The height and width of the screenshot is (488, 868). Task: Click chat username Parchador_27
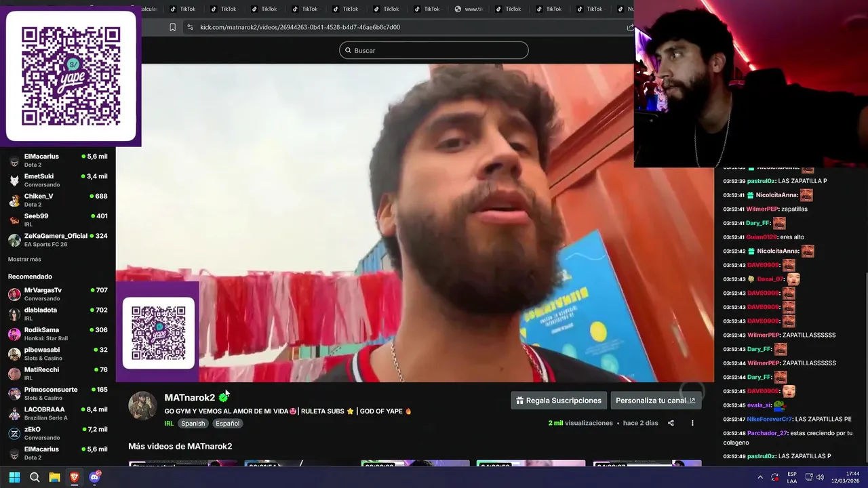pyautogui.click(x=767, y=433)
